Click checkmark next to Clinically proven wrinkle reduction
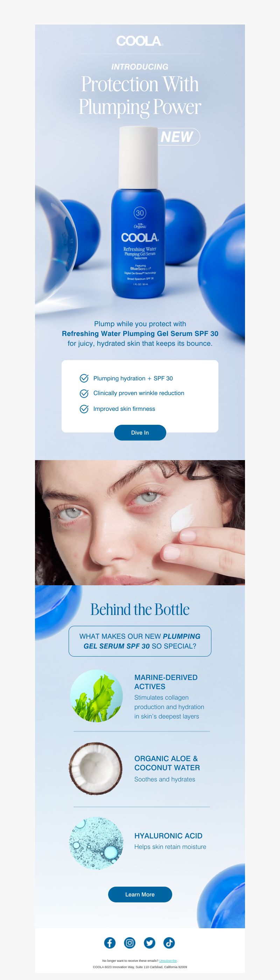 tap(84, 393)
